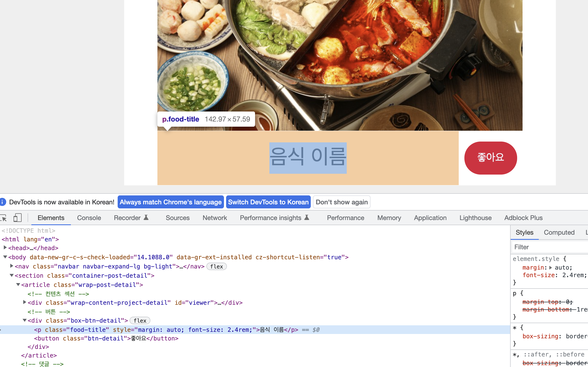Click the Filter styles input field
Screen dimensions: 588x367
(550, 247)
